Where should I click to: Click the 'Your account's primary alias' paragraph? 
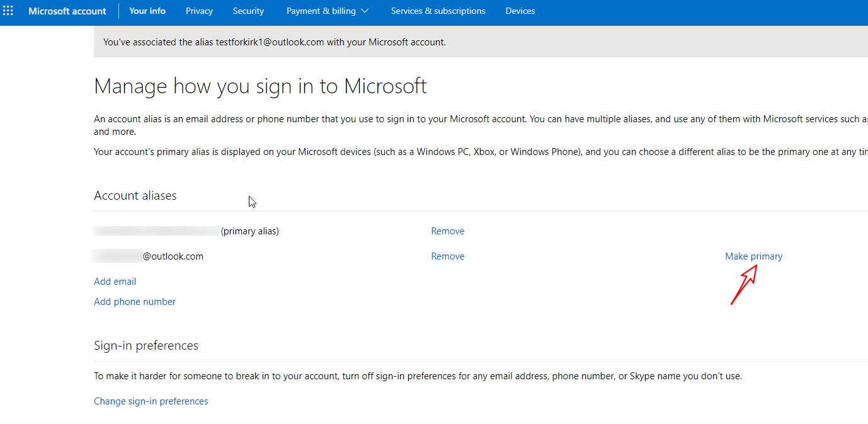(481, 152)
